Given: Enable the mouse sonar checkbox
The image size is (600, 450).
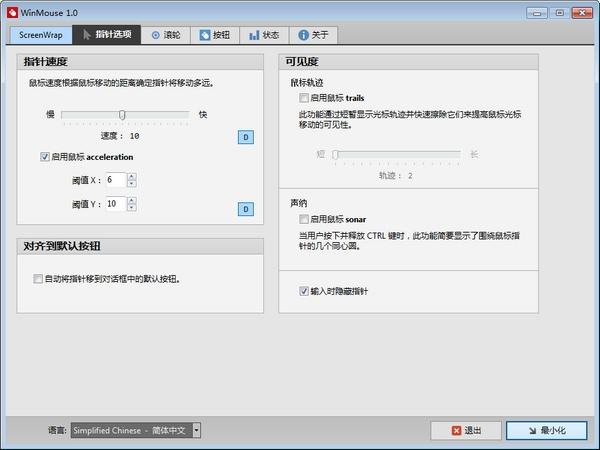Looking at the screenshot, I should tap(304, 219).
